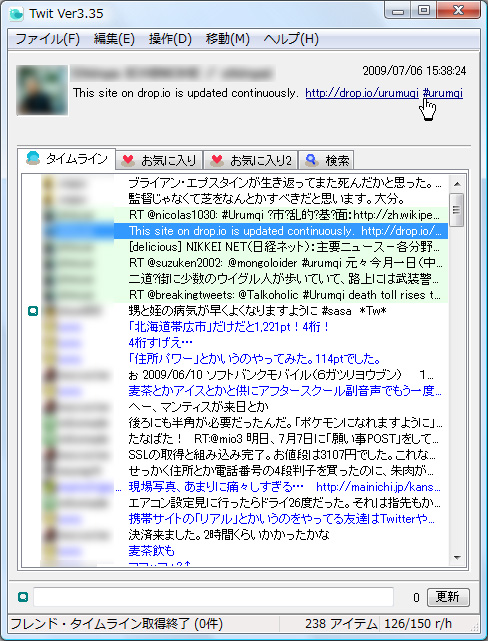
Task: Click the timeline scrollbar thumb
Action: 457,210
